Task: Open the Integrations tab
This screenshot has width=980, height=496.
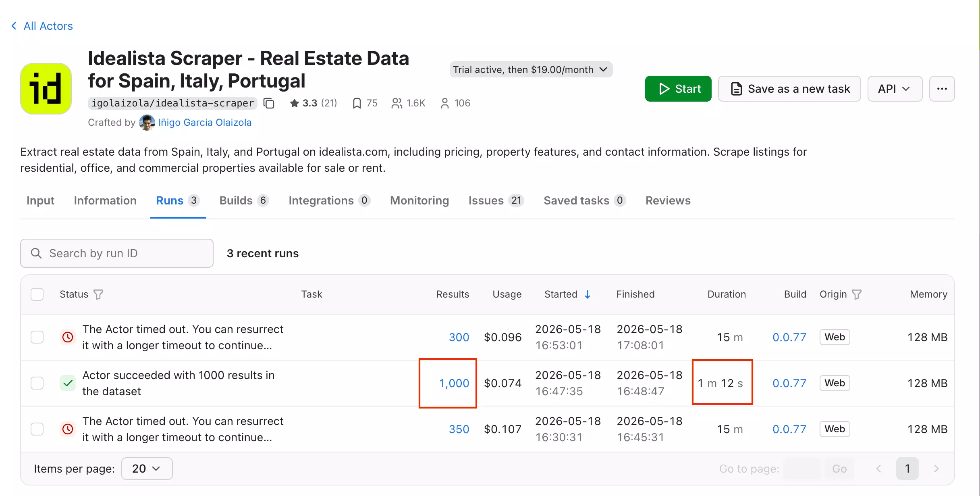Action: (x=329, y=200)
